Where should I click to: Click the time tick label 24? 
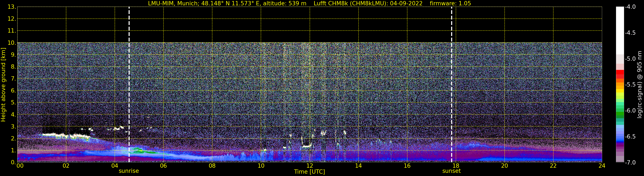click(x=602, y=166)
